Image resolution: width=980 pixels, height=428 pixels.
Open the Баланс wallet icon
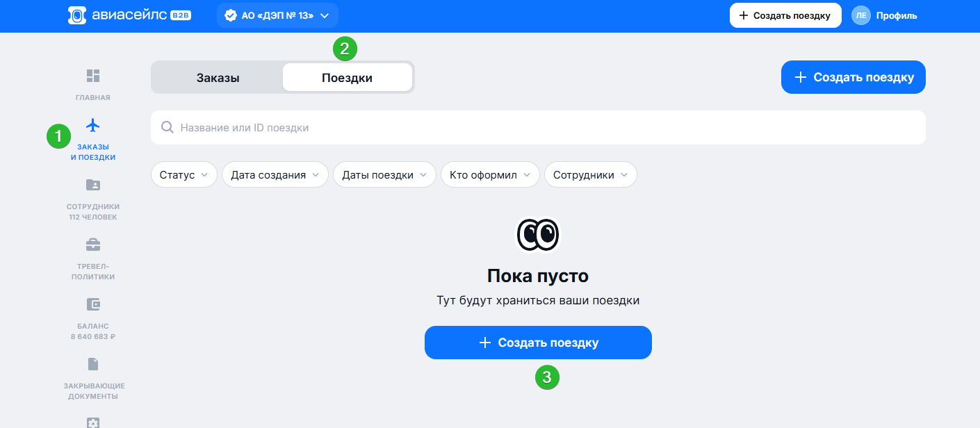[93, 304]
